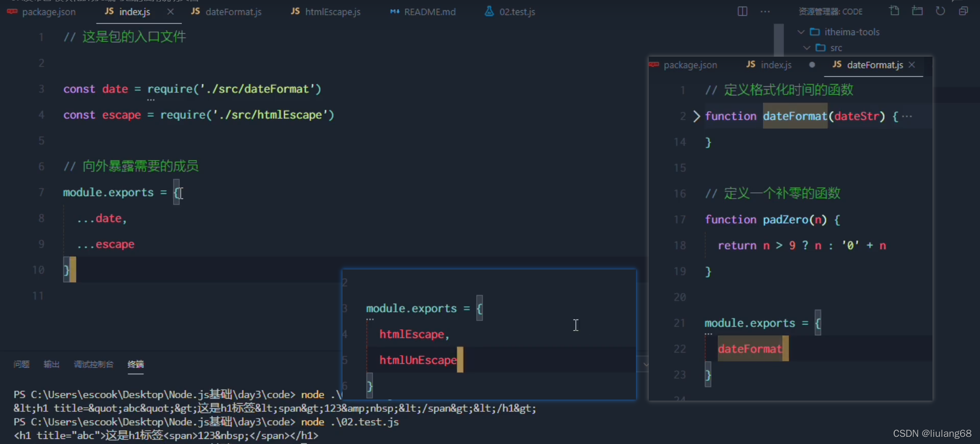Click dateFormat on line 22 of overlay
This screenshot has width=980, height=444.
[750, 349]
